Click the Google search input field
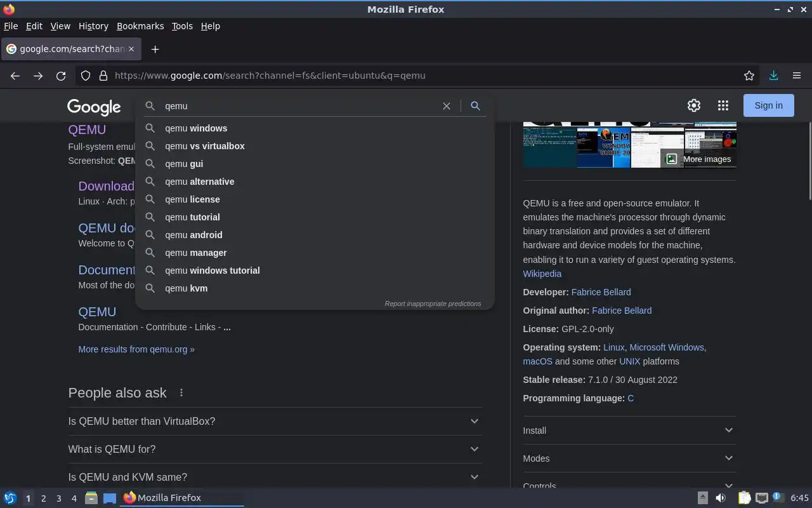 300,106
